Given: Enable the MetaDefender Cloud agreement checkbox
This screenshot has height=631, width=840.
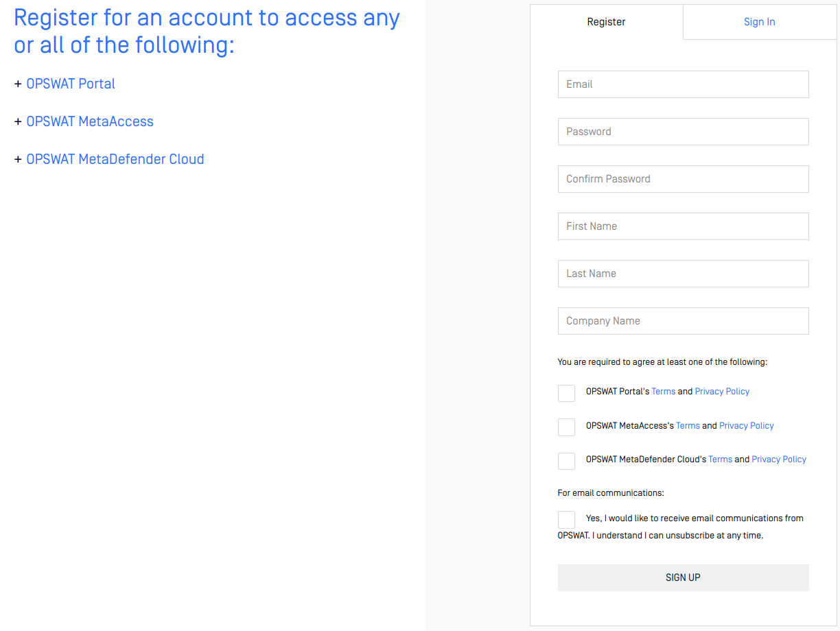Looking at the screenshot, I should point(566,461).
